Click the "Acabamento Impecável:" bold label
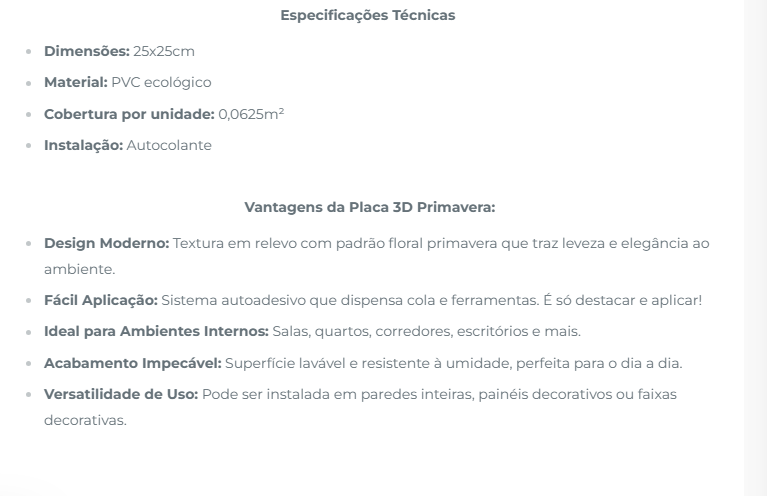The image size is (767, 496). (x=133, y=363)
